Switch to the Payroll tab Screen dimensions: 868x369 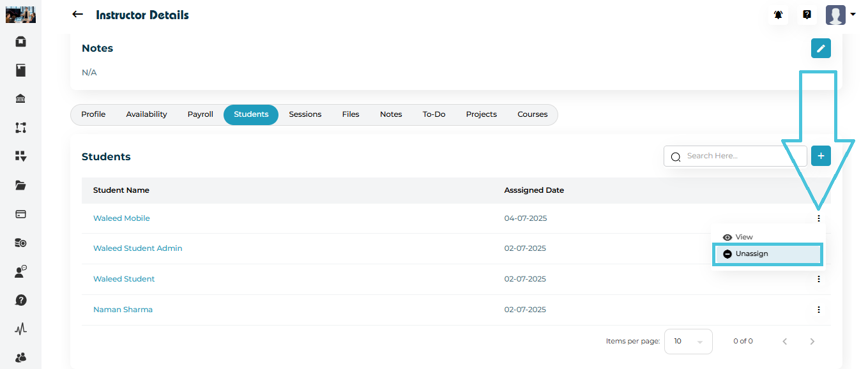coord(200,114)
